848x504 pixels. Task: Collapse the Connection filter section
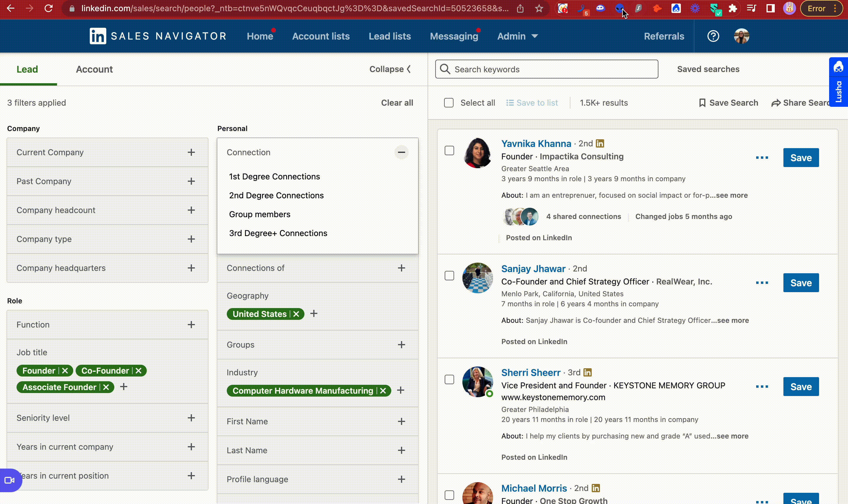(401, 153)
